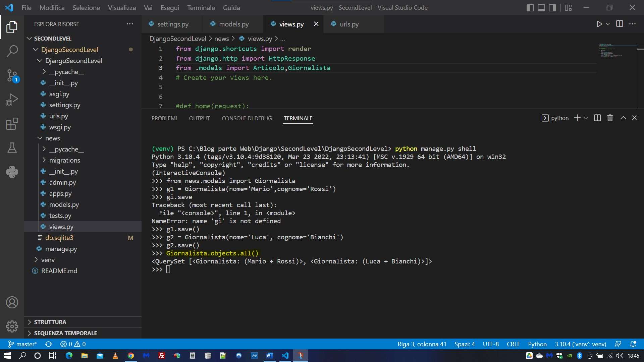Viewport: 644px width, 362px height.
Task: Open Run and Debug view
Action: pyautogui.click(x=12, y=100)
